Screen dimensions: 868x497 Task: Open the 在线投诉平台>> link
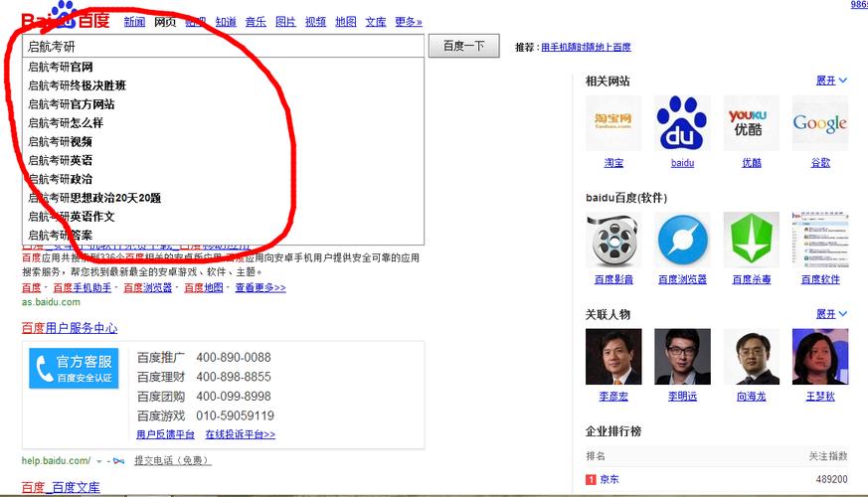[x=240, y=434]
